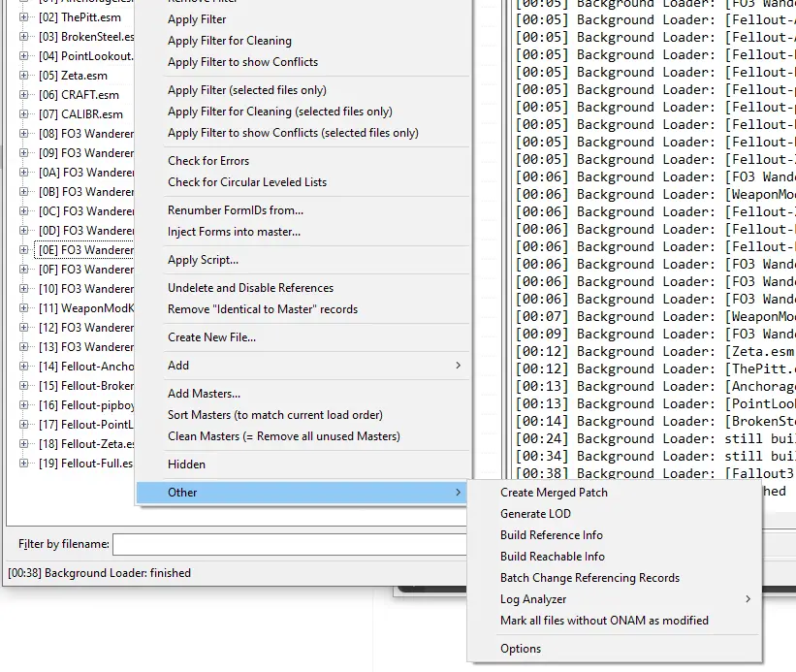Expand the [05] Zeta.esm tree node

click(x=23, y=75)
